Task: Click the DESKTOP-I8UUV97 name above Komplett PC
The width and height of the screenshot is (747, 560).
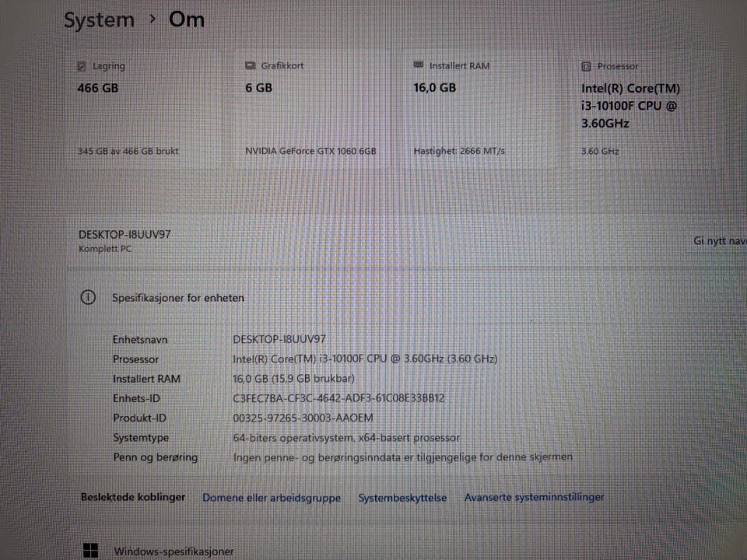Action: (x=124, y=234)
